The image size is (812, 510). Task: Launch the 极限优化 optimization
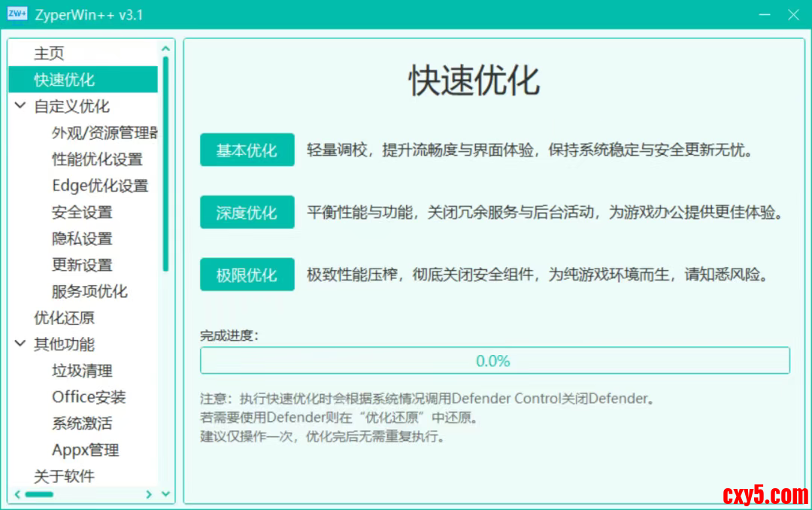tap(247, 275)
